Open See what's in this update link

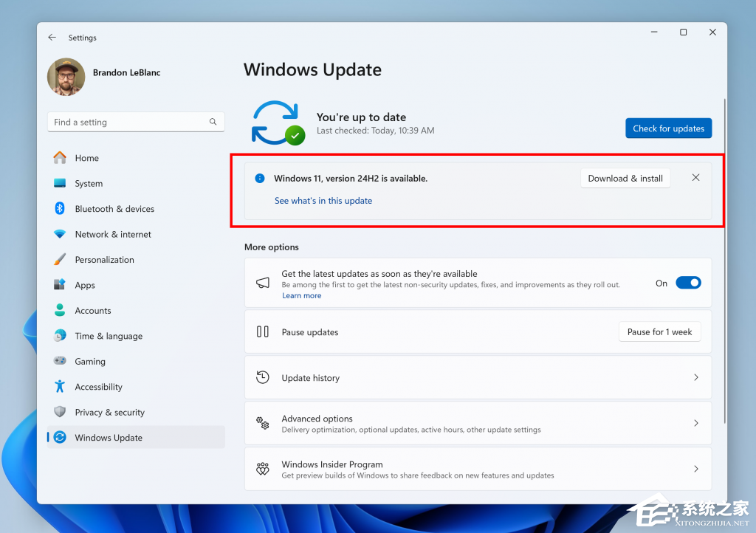pyautogui.click(x=323, y=201)
